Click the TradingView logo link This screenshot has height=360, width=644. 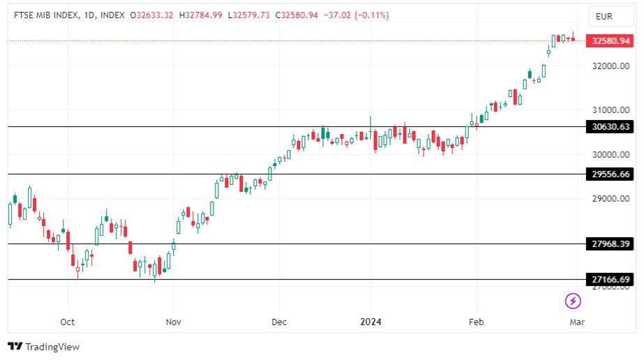click(x=43, y=347)
